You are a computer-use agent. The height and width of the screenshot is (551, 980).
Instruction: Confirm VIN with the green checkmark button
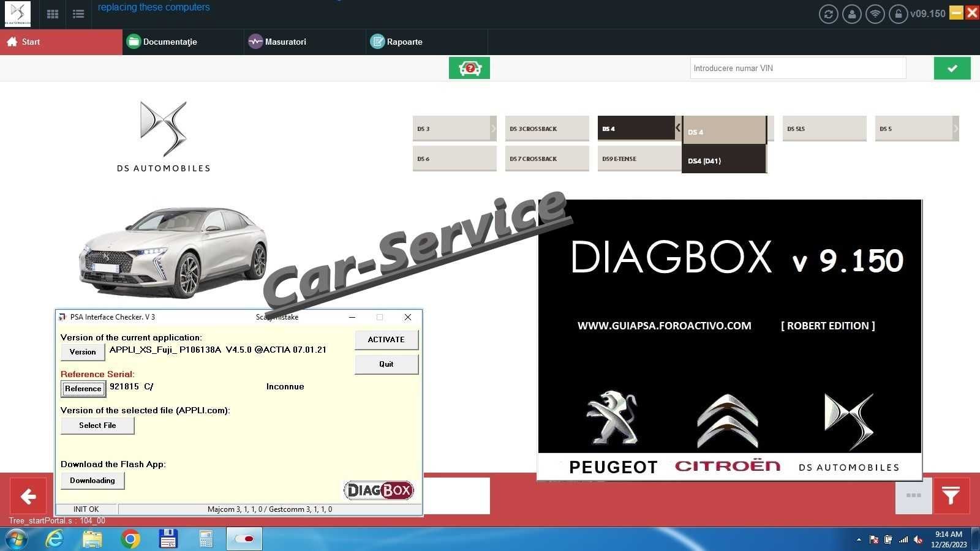pyautogui.click(x=952, y=68)
